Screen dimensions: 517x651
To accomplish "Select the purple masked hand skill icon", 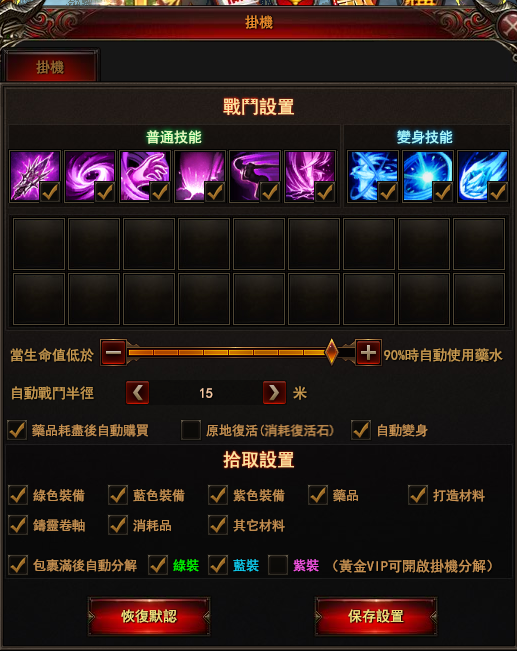I will tap(145, 176).
